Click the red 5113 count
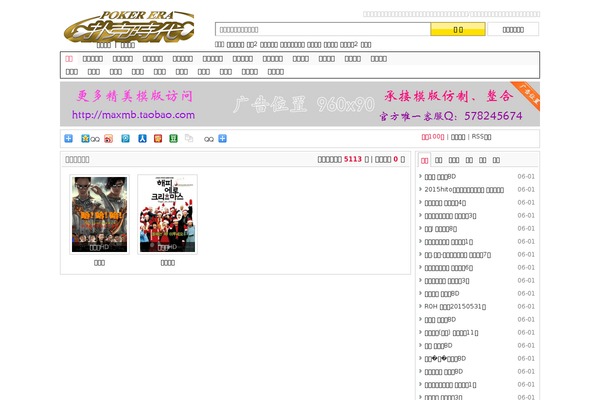This screenshot has width=600, height=400. click(353, 159)
